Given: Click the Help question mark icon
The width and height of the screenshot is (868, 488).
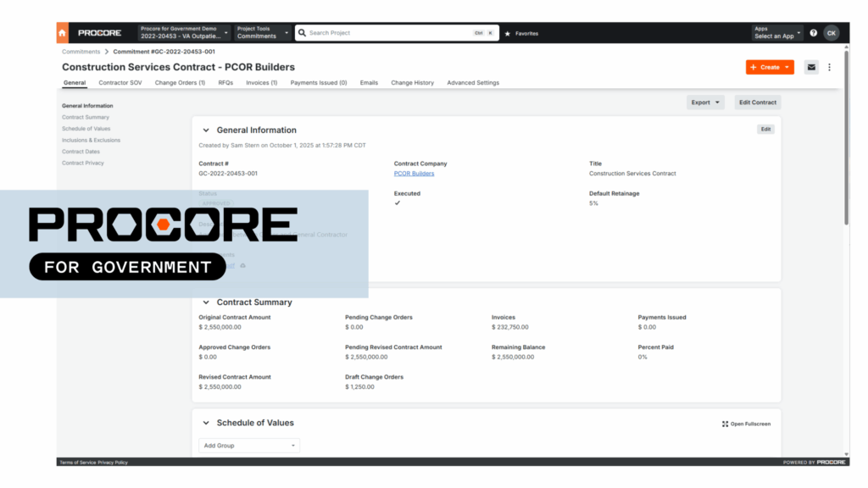Looking at the screenshot, I should (813, 33).
